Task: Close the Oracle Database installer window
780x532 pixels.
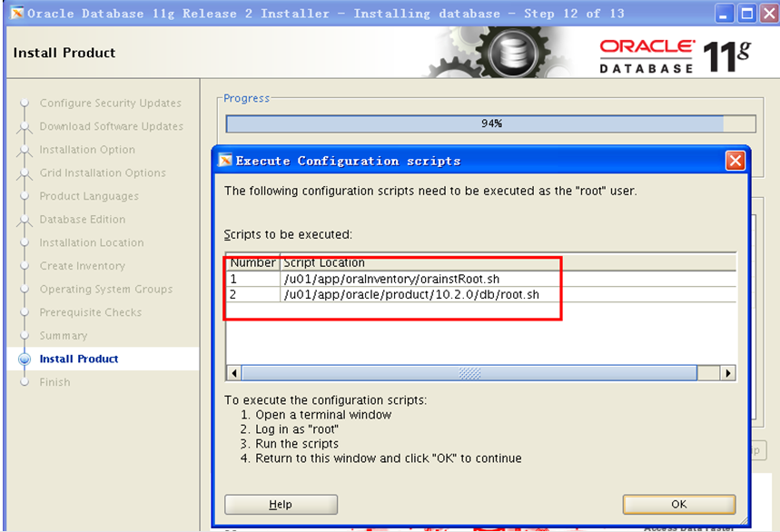Action: point(769,14)
